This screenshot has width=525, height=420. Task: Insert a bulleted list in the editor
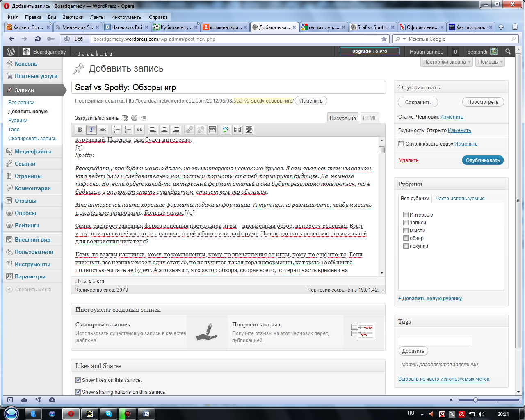(116, 130)
